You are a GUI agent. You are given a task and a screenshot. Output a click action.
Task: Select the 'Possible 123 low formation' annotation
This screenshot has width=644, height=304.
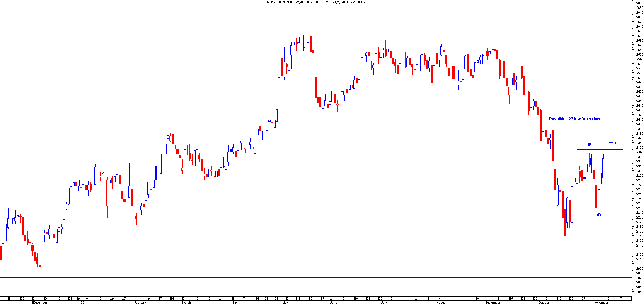click(574, 119)
